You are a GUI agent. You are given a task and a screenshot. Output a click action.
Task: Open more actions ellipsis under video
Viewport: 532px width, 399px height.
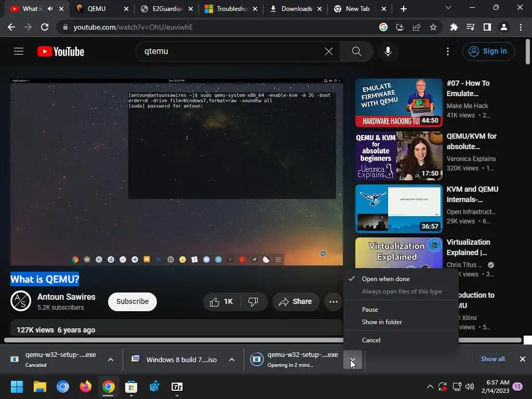[334, 302]
